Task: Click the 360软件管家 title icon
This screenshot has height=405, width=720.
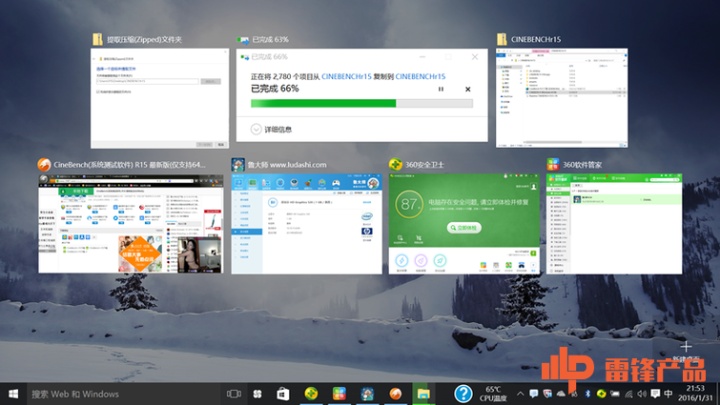Action: point(553,164)
